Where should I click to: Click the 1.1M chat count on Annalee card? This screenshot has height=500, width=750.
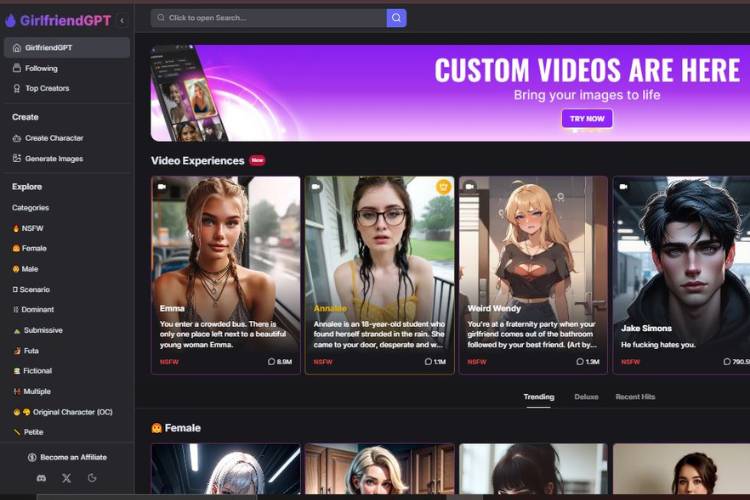(435, 362)
